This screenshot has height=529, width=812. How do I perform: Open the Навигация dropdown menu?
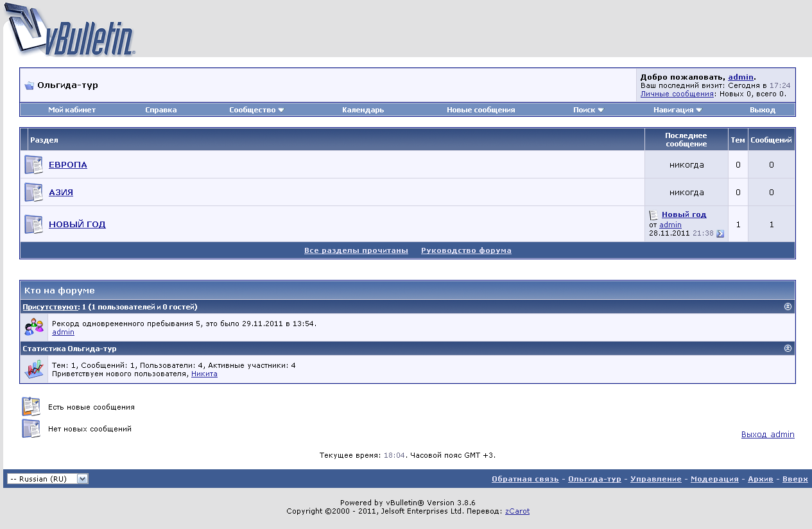[x=678, y=110]
